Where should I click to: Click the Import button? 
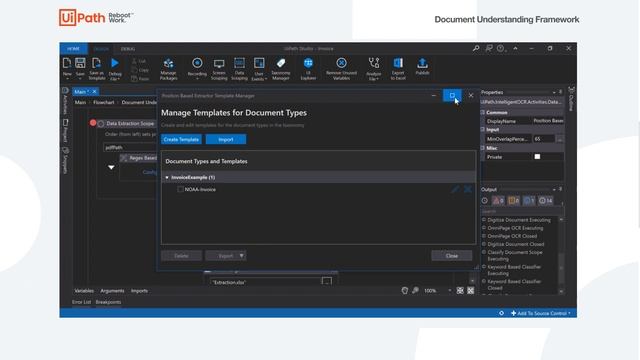226,139
